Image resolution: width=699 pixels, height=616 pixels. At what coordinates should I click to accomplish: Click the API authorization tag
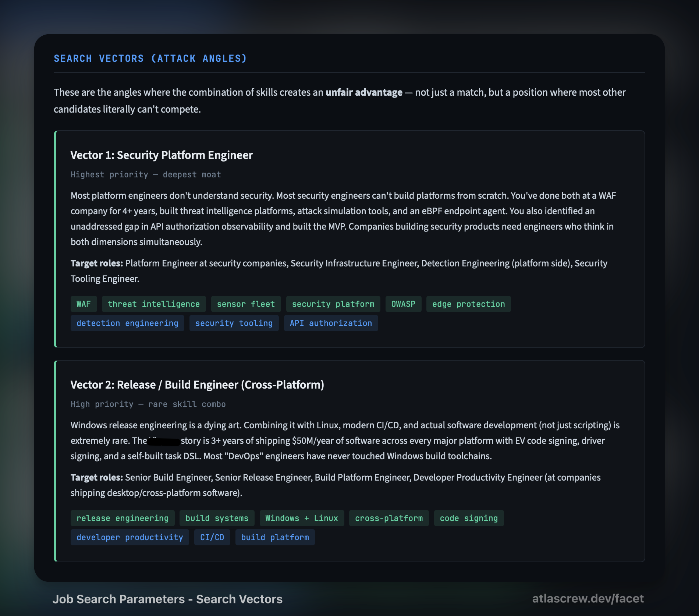point(331,323)
